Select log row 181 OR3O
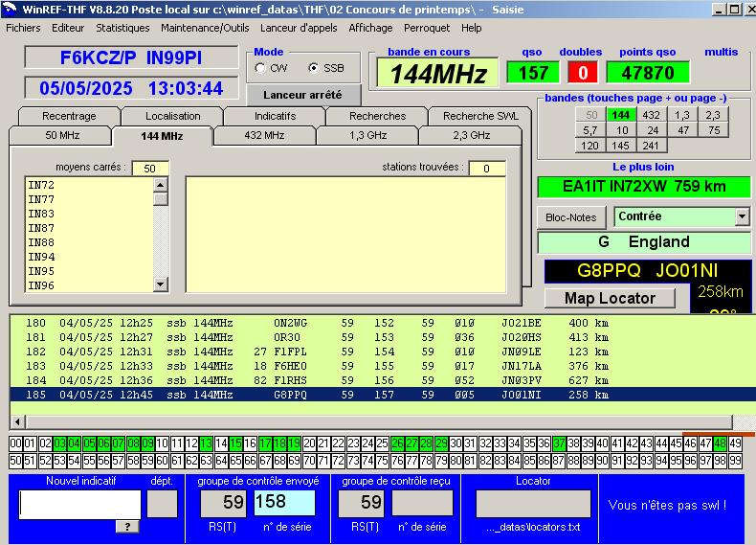This screenshot has height=545, width=756. pos(383,337)
